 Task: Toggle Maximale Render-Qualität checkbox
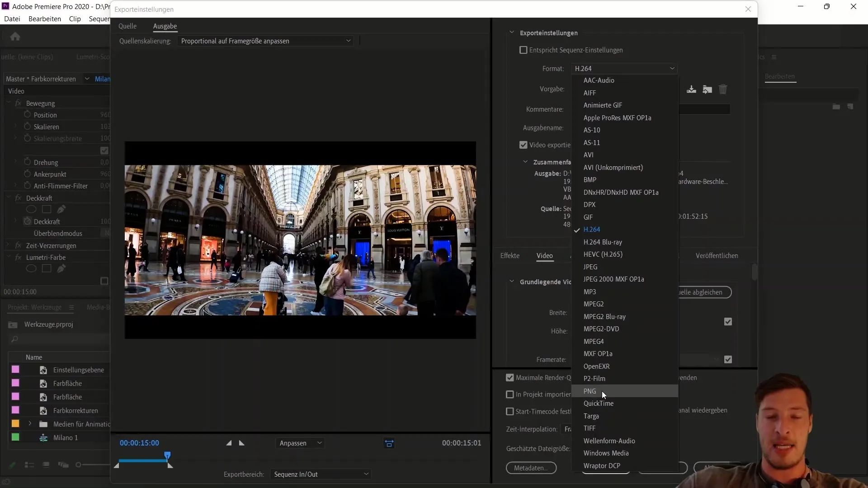coord(510,378)
